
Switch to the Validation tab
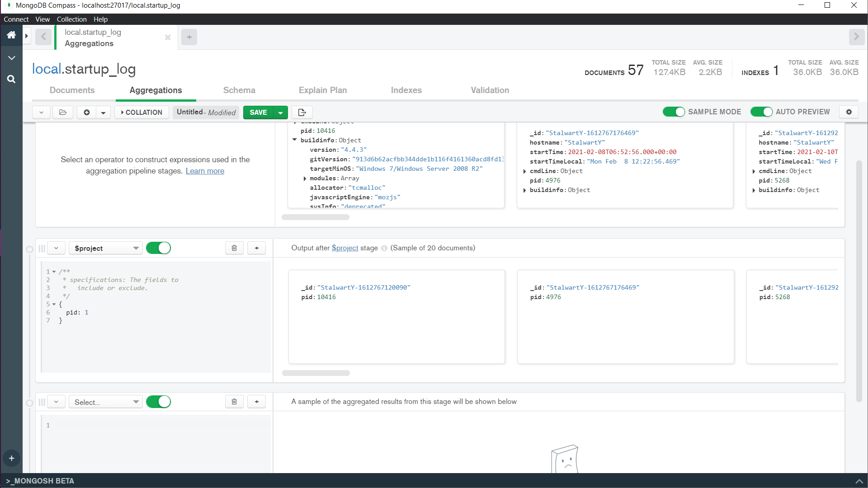click(490, 90)
